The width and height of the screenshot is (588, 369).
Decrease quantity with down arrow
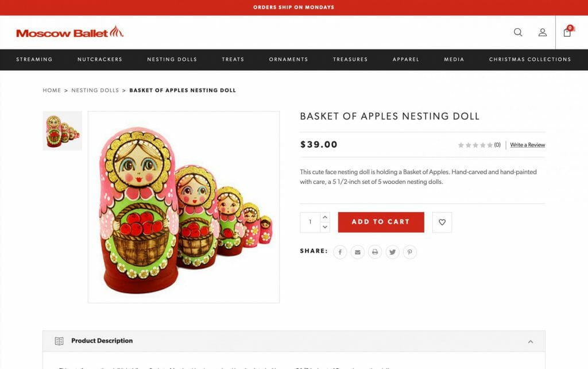[325, 227]
